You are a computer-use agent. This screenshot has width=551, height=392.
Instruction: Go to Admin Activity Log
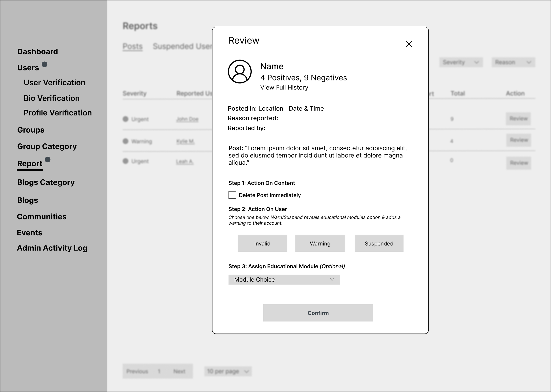(x=52, y=248)
